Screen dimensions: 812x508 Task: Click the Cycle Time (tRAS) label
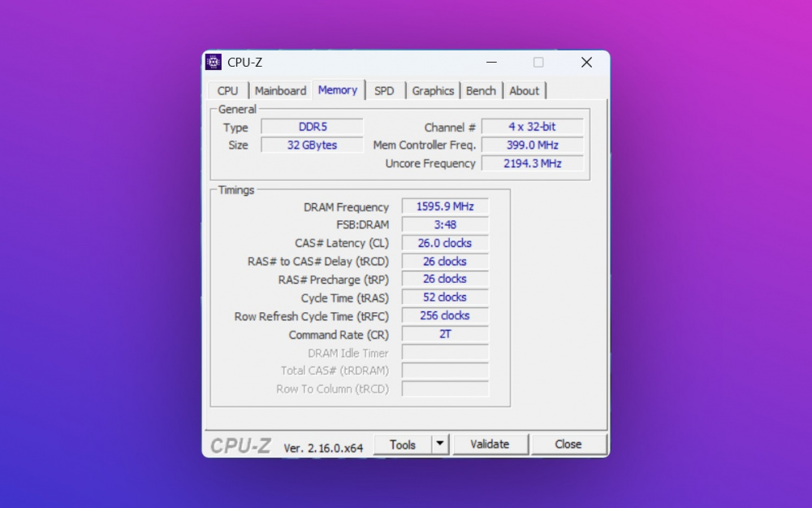coord(345,298)
